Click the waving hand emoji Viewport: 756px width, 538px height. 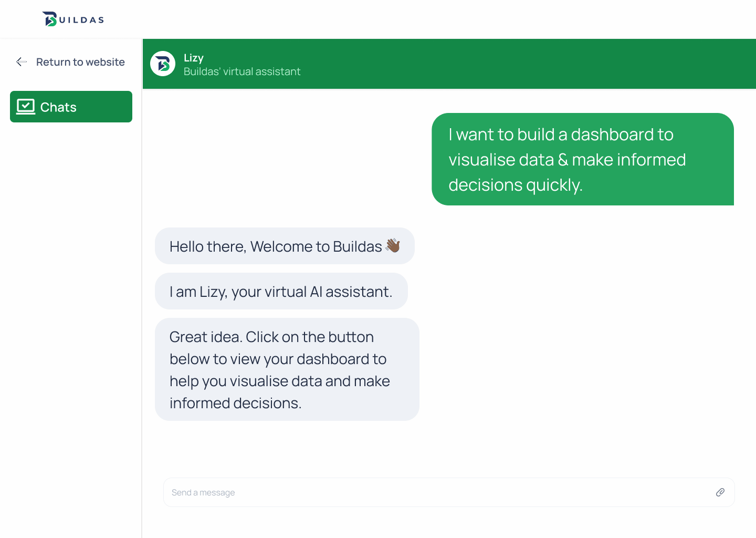[x=393, y=245]
